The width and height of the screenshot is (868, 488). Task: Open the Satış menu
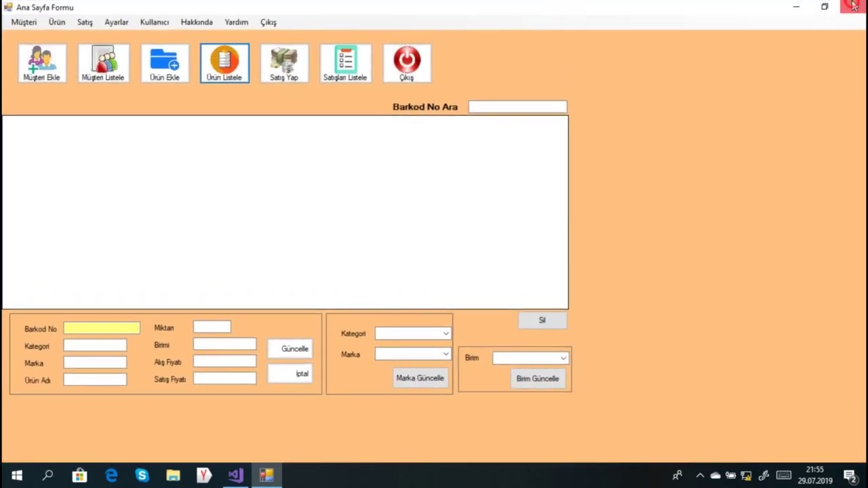click(85, 22)
